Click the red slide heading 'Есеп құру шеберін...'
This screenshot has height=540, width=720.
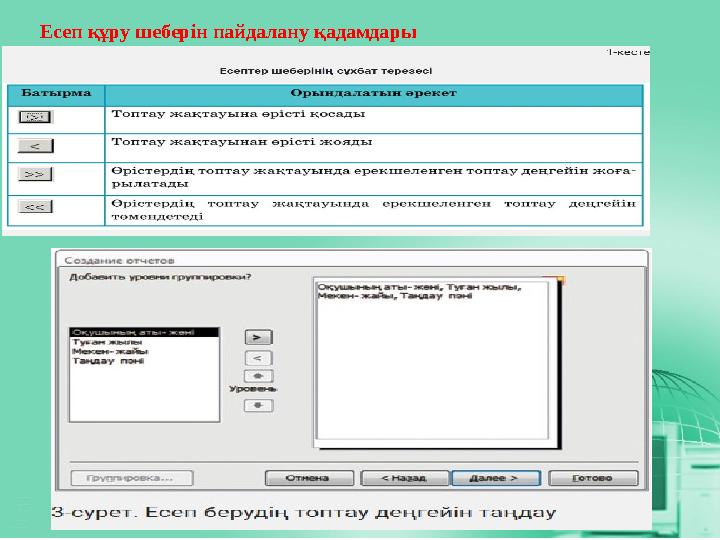[x=228, y=33]
